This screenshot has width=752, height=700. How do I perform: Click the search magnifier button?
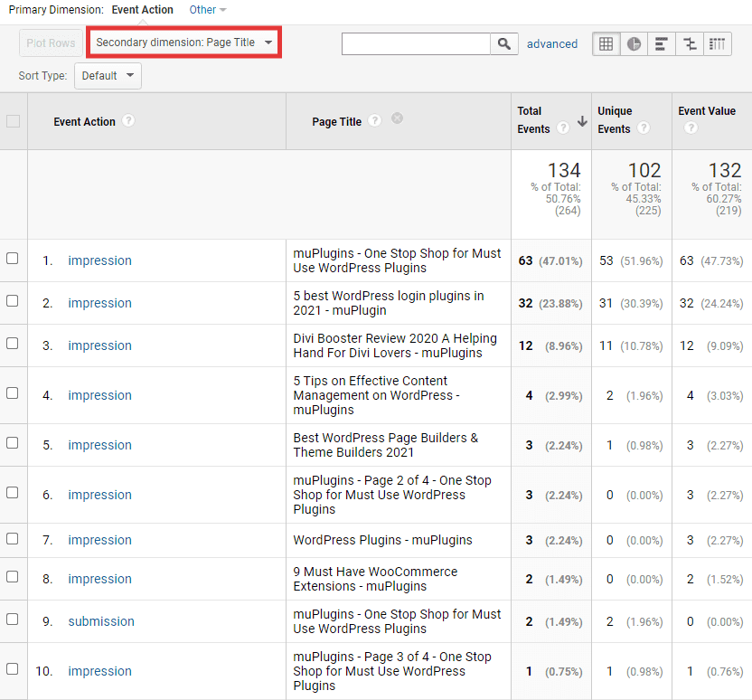[x=503, y=43]
